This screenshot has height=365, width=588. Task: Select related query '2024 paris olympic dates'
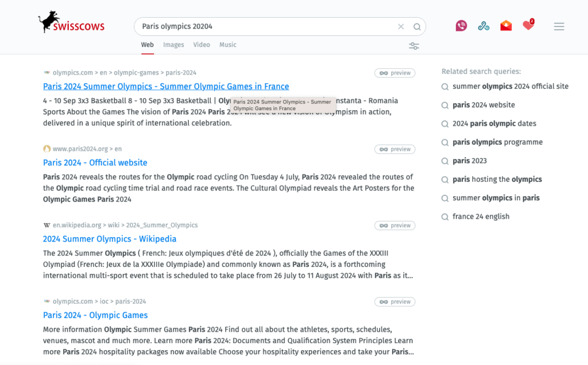[494, 123]
